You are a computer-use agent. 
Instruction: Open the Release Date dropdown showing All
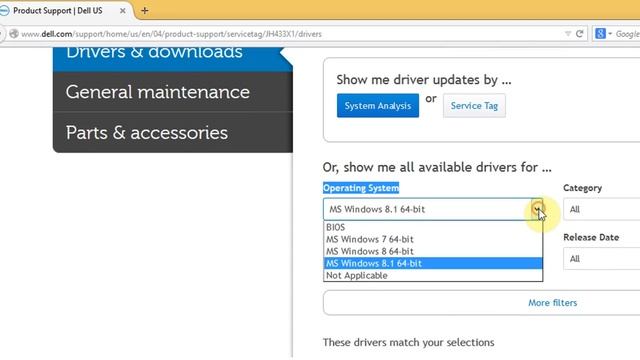(x=602, y=259)
